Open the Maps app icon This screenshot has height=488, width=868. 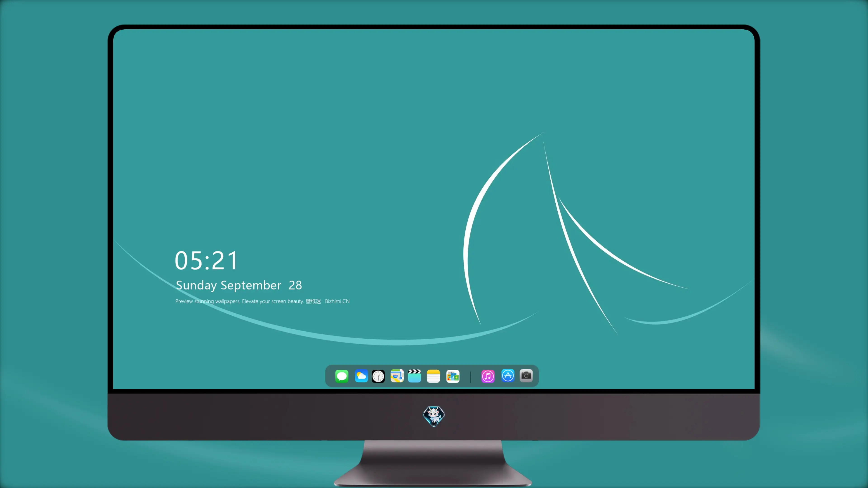point(397,376)
